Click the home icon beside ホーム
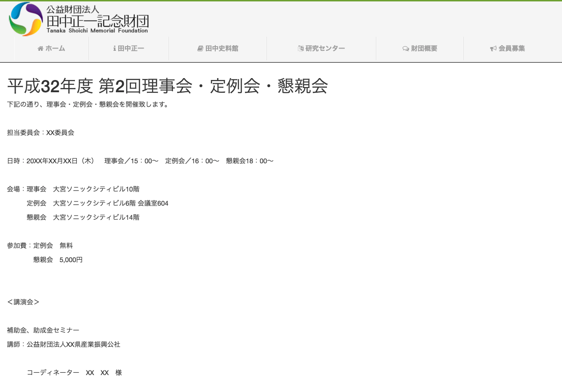 click(x=41, y=48)
